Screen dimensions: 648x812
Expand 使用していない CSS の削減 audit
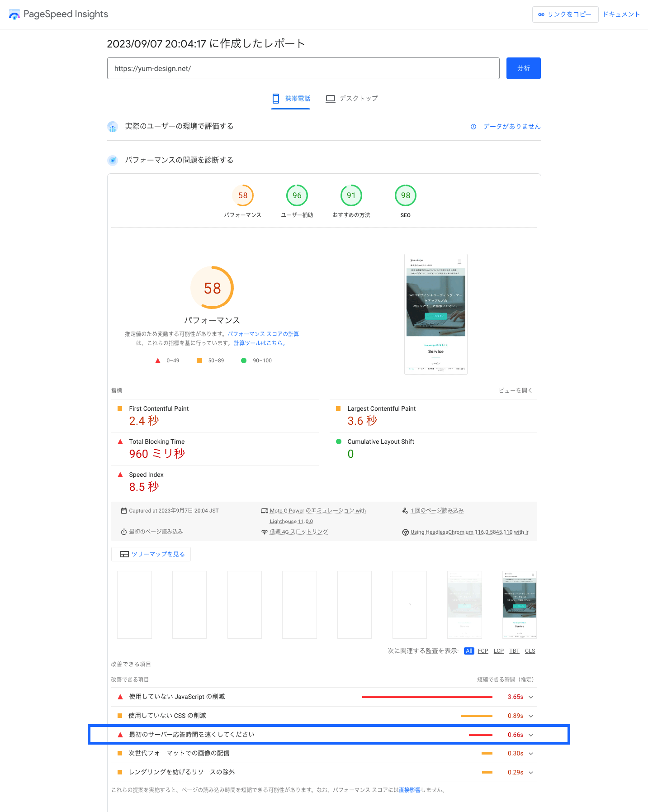531,716
